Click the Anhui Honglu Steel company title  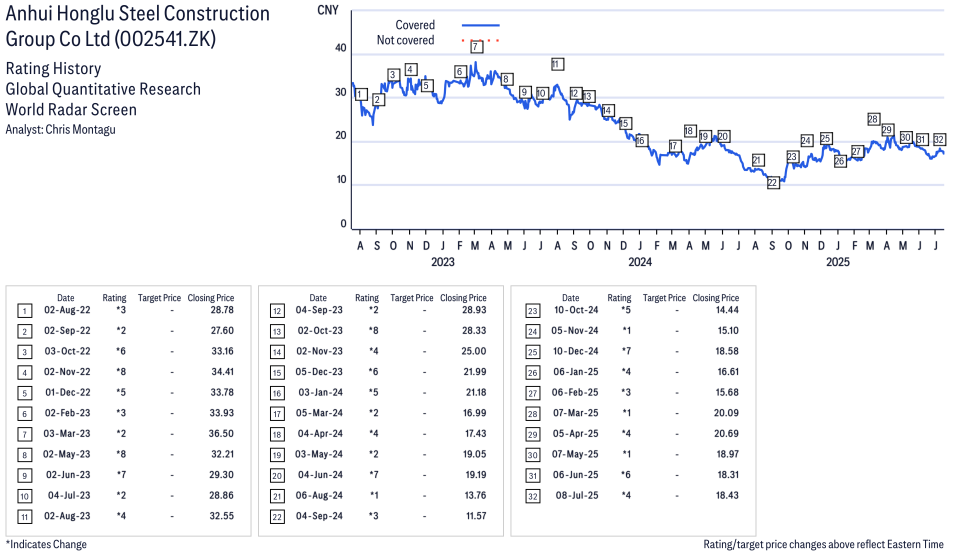pos(138,26)
